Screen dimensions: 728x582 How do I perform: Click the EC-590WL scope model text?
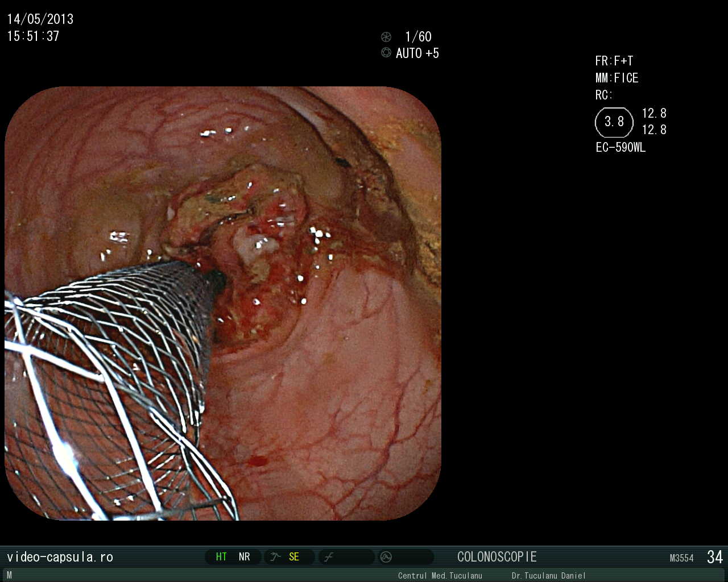point(621,147)
